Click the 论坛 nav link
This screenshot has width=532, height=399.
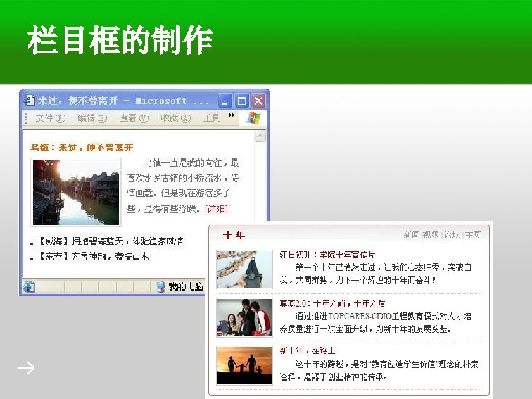point(452,234)
